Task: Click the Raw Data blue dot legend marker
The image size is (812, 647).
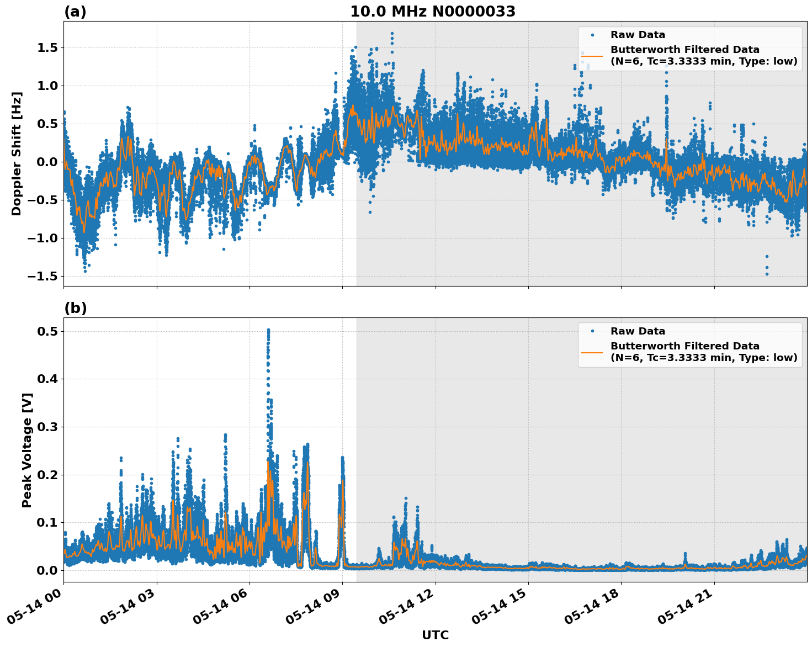Action: coord(593,34)
